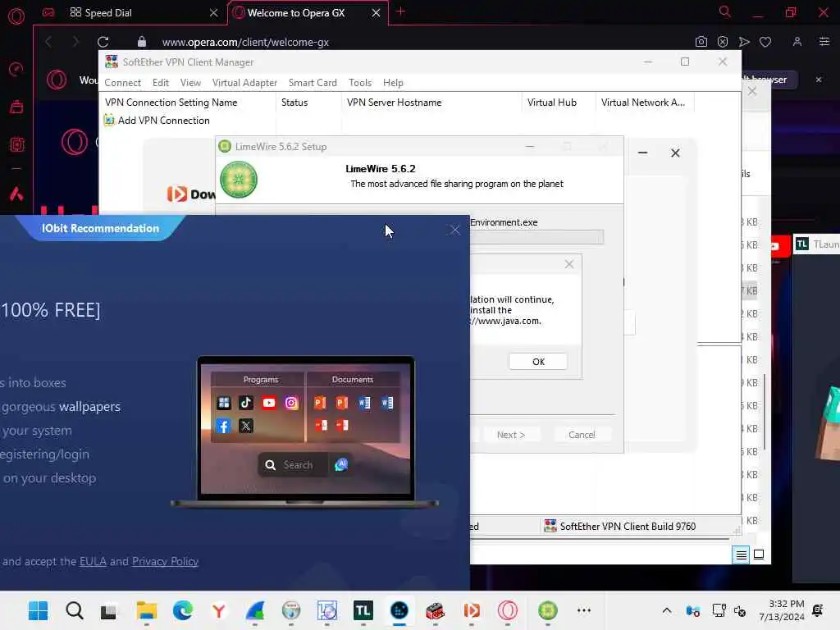Screen dimensions: 840x630
Task: Sort by VPN Connection Setting Name column
Action: (x=188, y=103)
